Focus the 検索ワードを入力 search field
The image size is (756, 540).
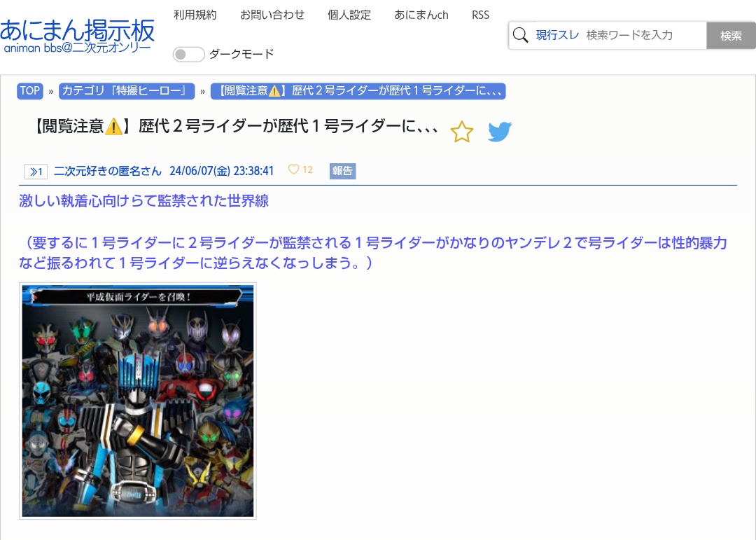(643, 35)
